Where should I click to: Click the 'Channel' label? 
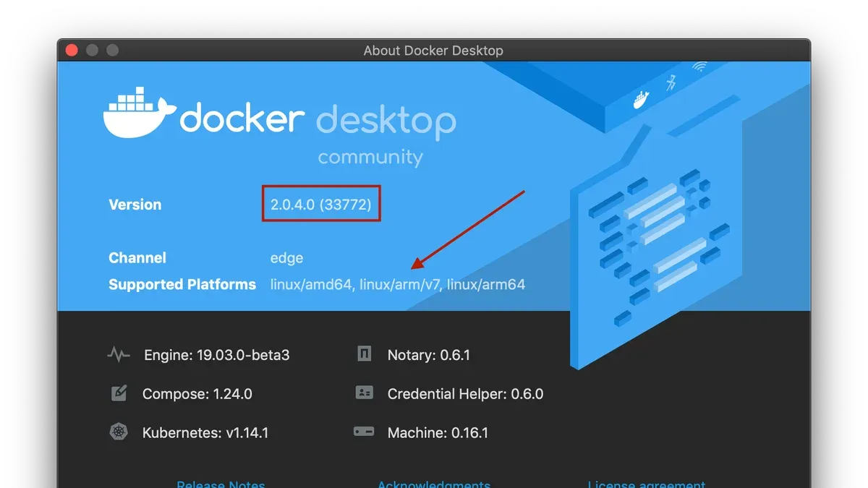click(x=137, y=258)
